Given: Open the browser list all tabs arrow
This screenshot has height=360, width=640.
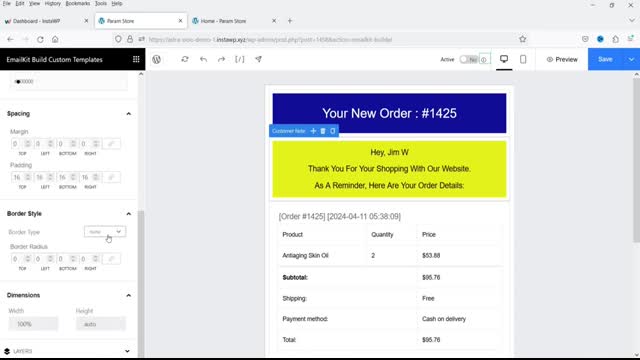Looking at the screenshot, I should (x=632, y=20).
